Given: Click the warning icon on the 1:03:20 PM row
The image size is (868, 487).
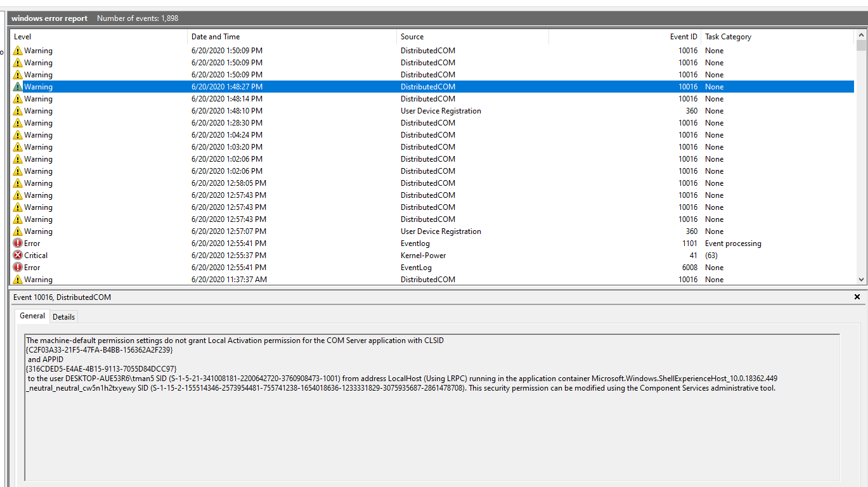Looking at the screenshot, I should (x=18, y=147).
